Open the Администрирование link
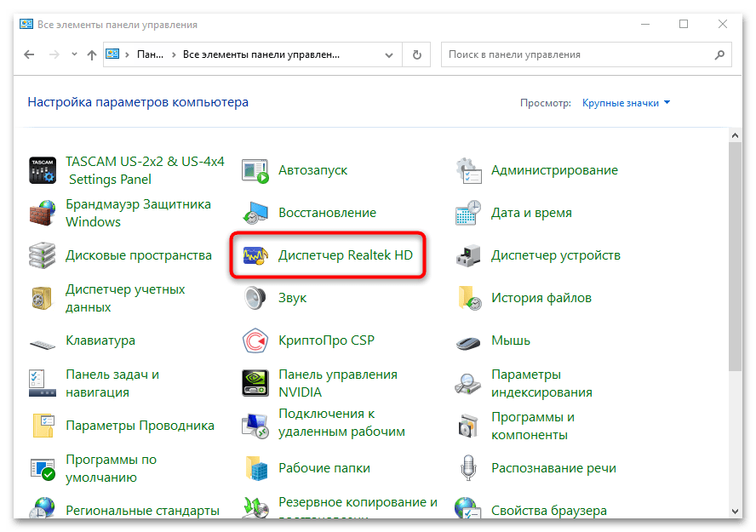756x532 pixels. pos(554,170)
